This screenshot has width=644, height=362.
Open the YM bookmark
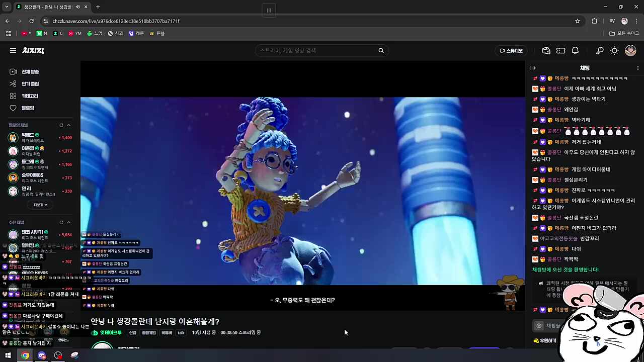[75, 33]
